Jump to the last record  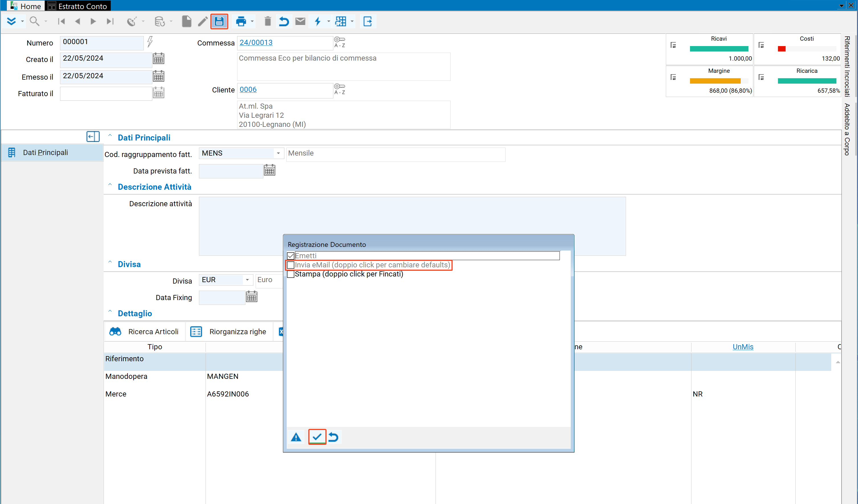coord(110,21)
